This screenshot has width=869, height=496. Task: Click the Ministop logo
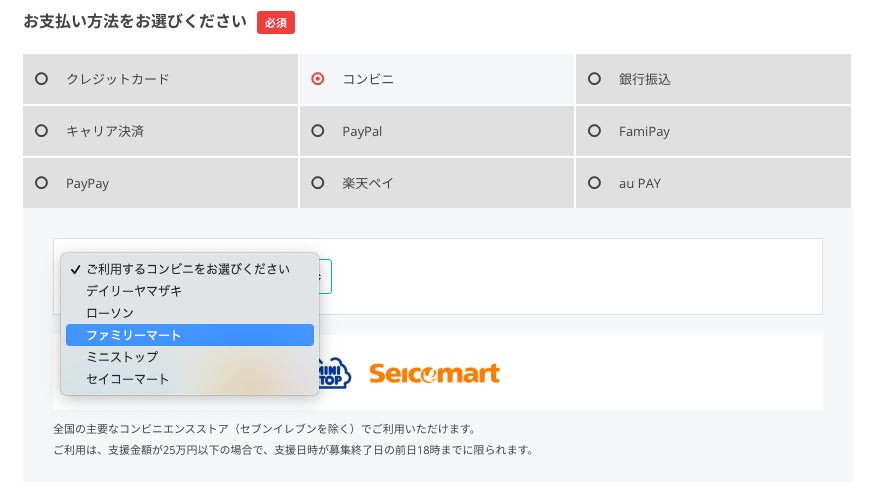point(334,373)
